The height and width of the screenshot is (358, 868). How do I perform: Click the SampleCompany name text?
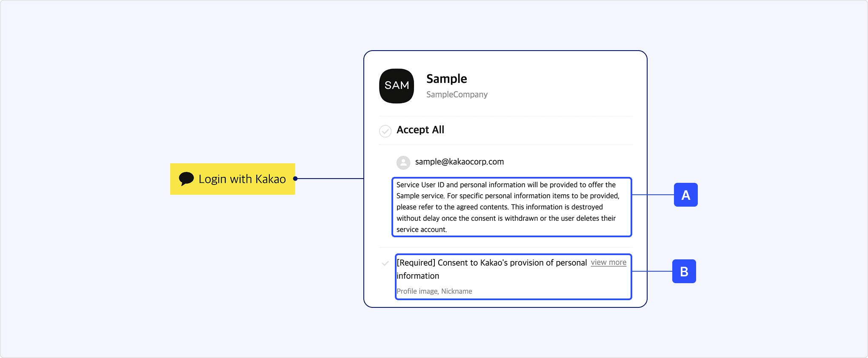[457, 94]
